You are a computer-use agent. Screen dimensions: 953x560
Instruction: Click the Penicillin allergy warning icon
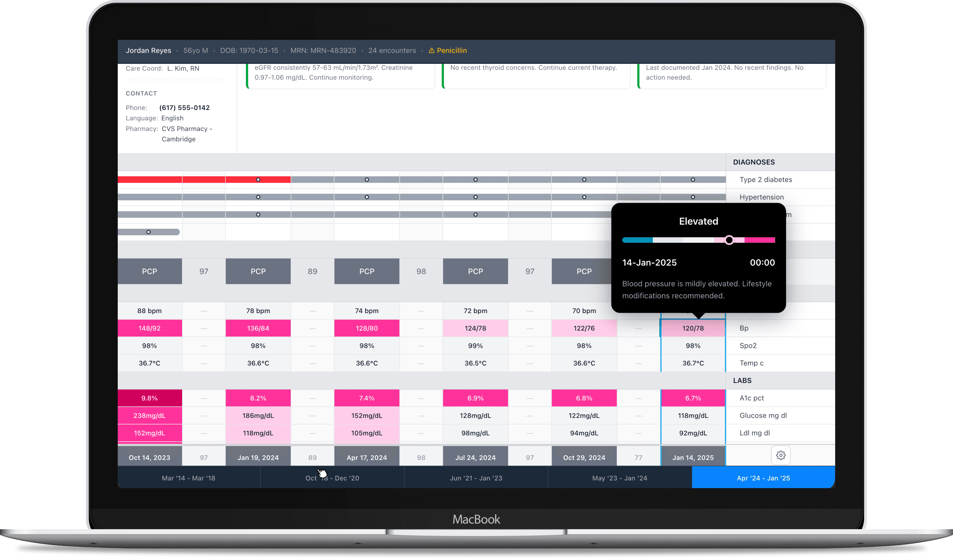431,51
